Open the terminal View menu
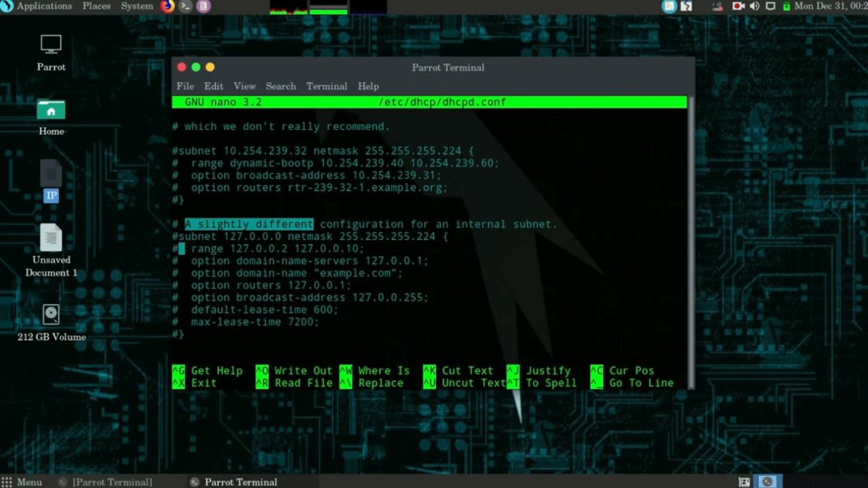This screenshot has width=868, height=488. (245, 86)
